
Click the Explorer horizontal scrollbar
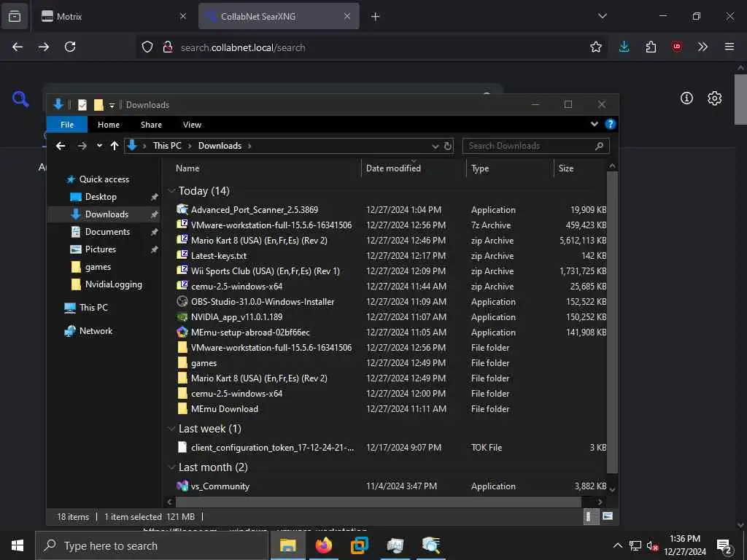[379, 502]
